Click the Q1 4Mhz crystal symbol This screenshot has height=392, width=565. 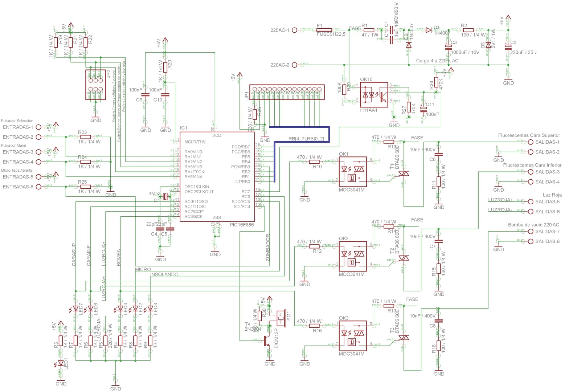click(165, 197)
